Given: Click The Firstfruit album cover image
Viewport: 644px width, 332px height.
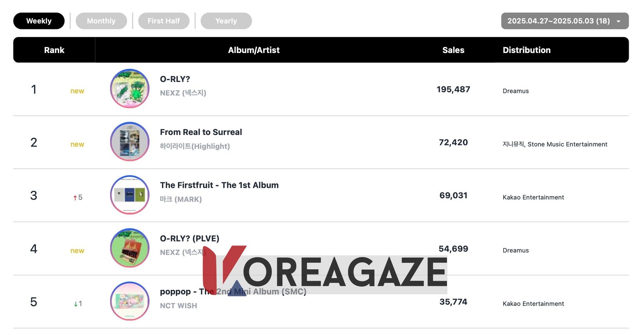Looking at the screenshot, I should pos(130,195).
